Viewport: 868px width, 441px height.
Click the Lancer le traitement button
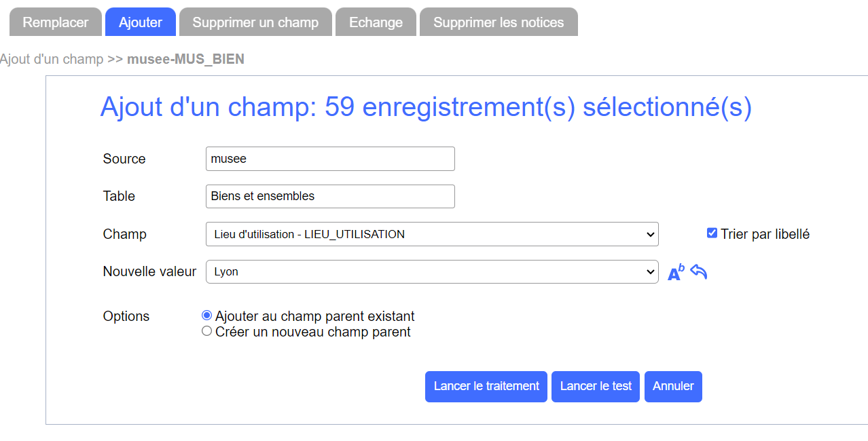point(486,386)
